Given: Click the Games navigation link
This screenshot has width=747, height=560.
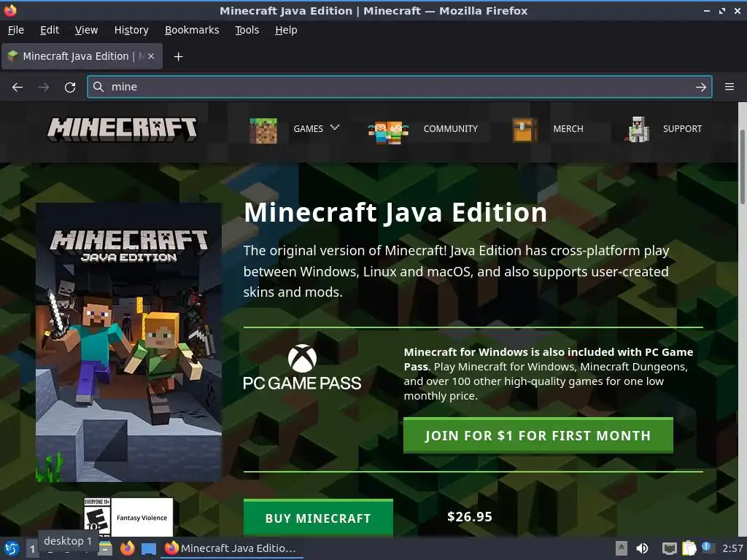Looking at the screenshot, I should click(309, 129).
